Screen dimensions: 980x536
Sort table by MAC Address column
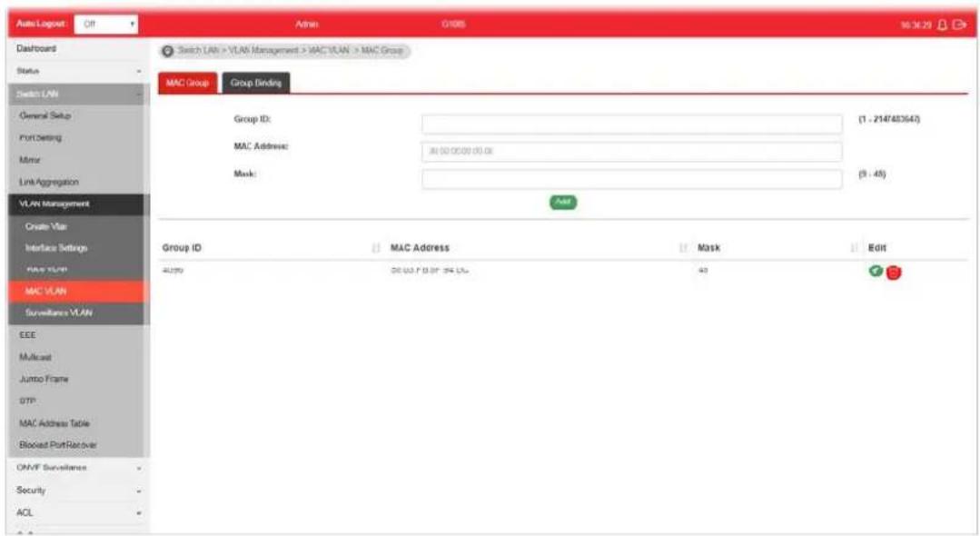[x=683, y=248]
